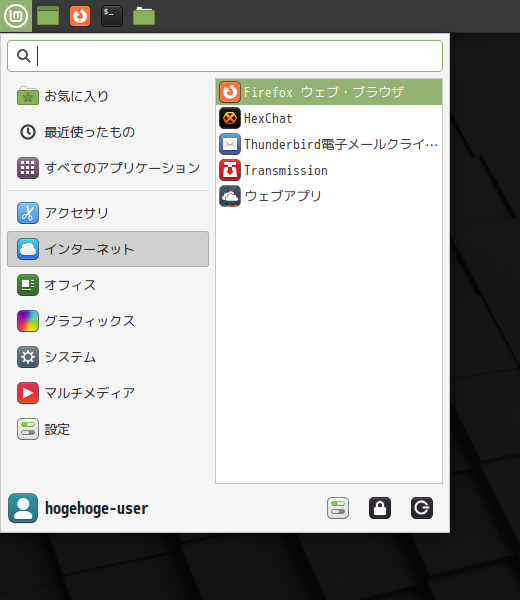Open ウェブアプリ web apps entry
This screenshot has height=600, width=520.
[x=329, y=196]
